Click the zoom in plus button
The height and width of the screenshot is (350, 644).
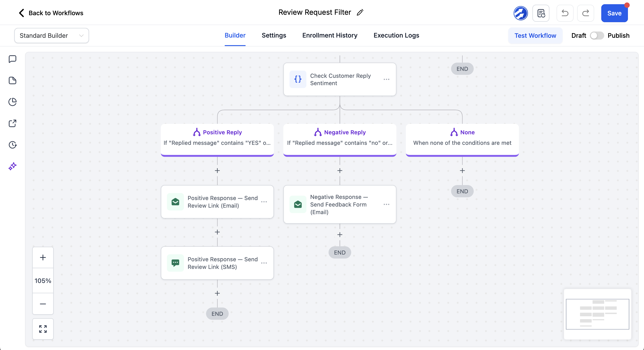pos(43,257)
